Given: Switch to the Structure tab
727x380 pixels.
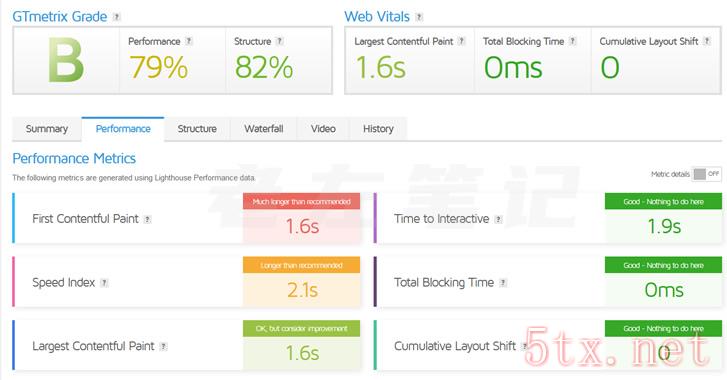Looking at the screenshot, I should (197, 129).
